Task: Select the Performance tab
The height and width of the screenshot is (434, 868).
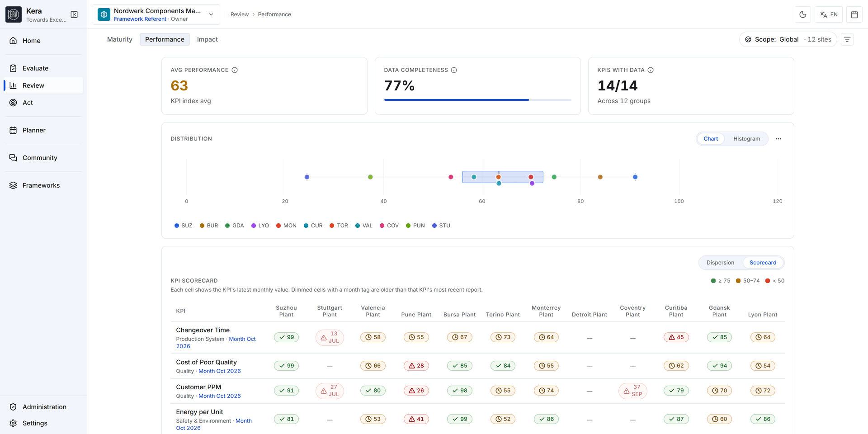Action: [165, 39]
